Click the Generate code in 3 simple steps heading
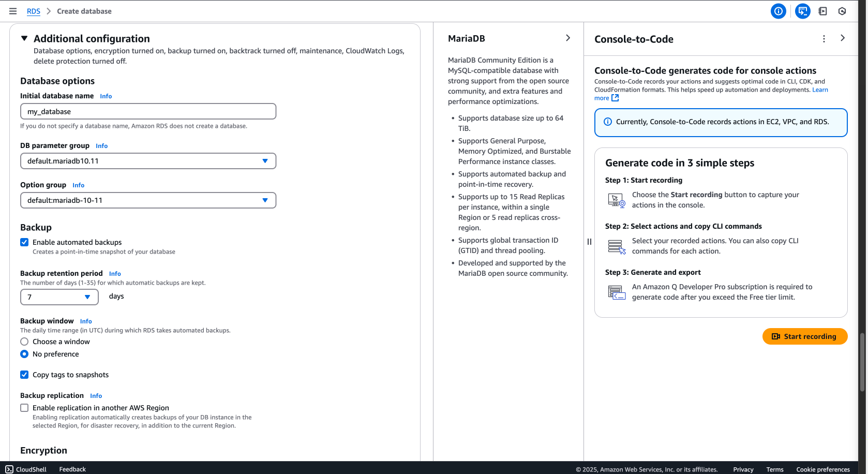Viewport: 868px width, 474px height. [680, 163]
